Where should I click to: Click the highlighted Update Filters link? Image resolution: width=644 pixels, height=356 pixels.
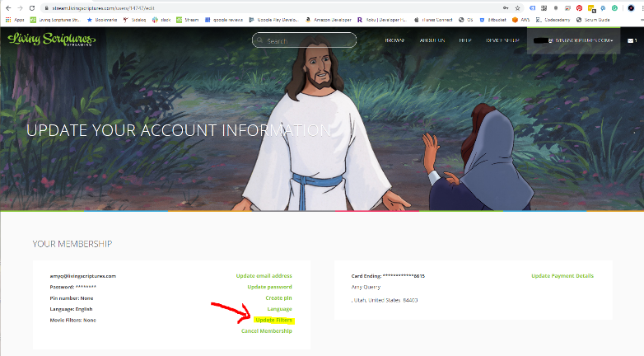tap(273, 320)
